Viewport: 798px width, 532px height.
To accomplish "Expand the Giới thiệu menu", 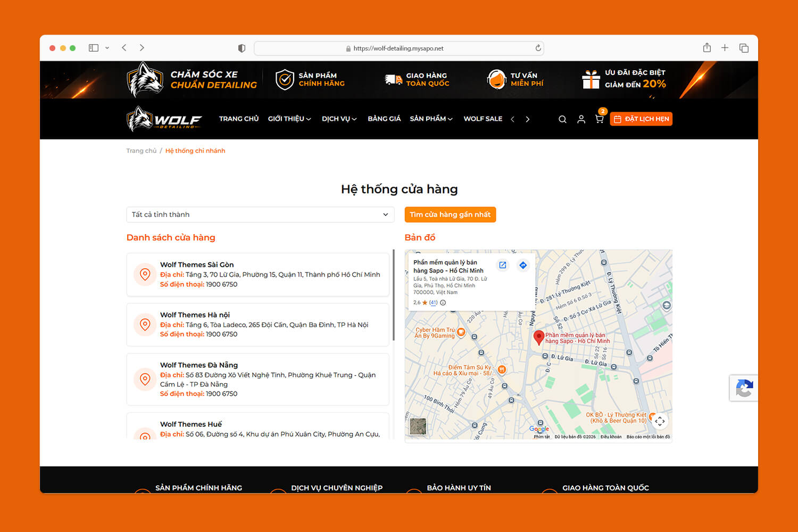I will pyautogui.click(x=289, y=119).
